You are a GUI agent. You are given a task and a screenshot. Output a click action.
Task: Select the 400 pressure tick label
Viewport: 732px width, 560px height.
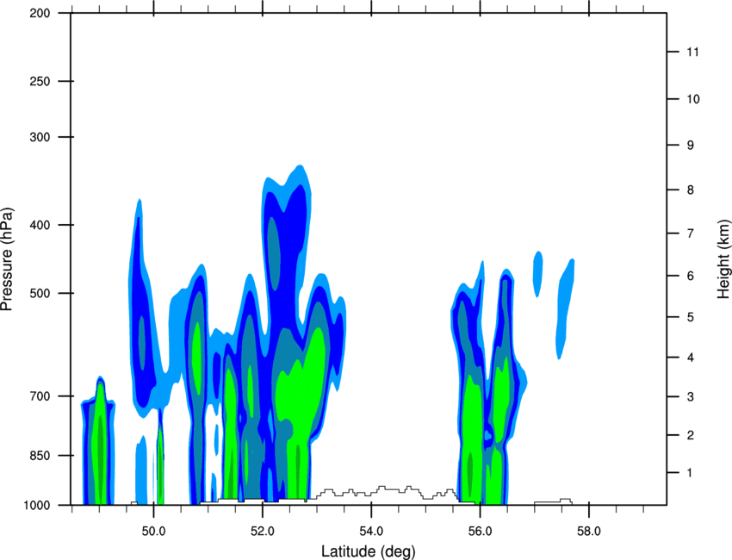40,225
